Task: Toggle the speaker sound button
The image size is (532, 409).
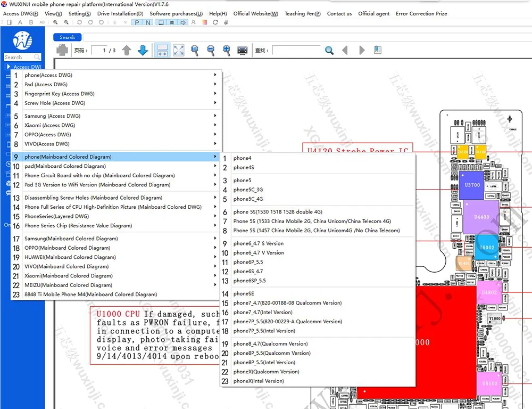Action: pyautogui.click(x=183, y=22)
